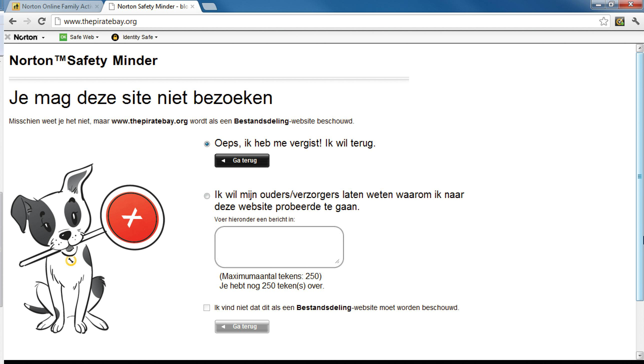Click into the message text area
This screenshot has width=644, height=364.
click(279, 247)
